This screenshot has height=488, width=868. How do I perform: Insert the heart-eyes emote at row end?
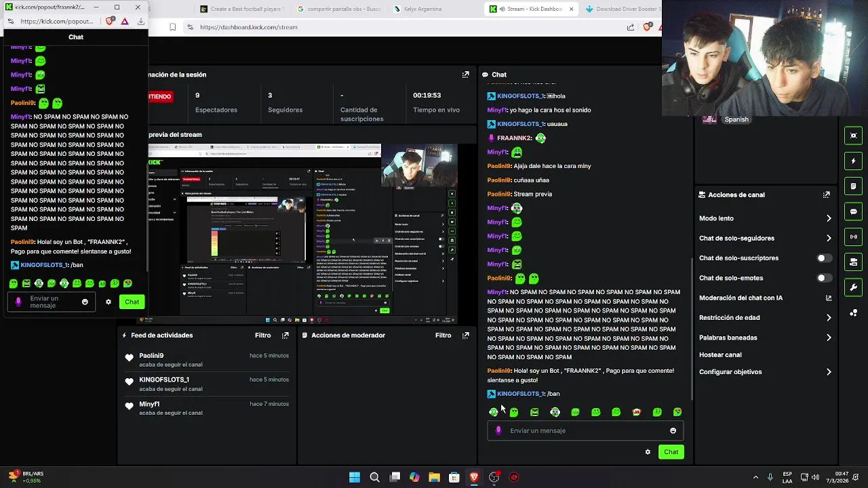(677, 412)
